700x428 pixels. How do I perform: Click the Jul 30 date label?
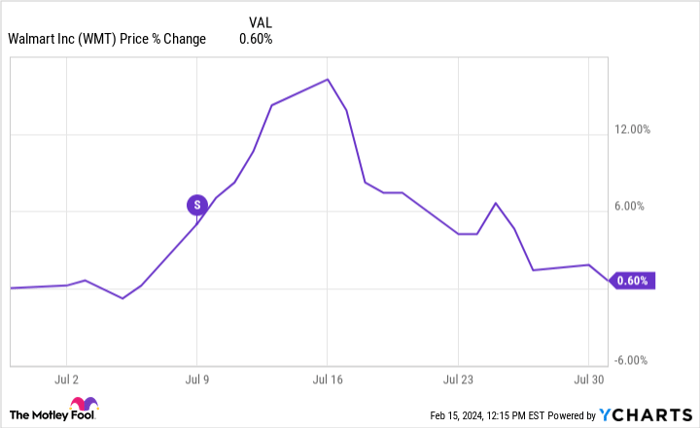588,380
